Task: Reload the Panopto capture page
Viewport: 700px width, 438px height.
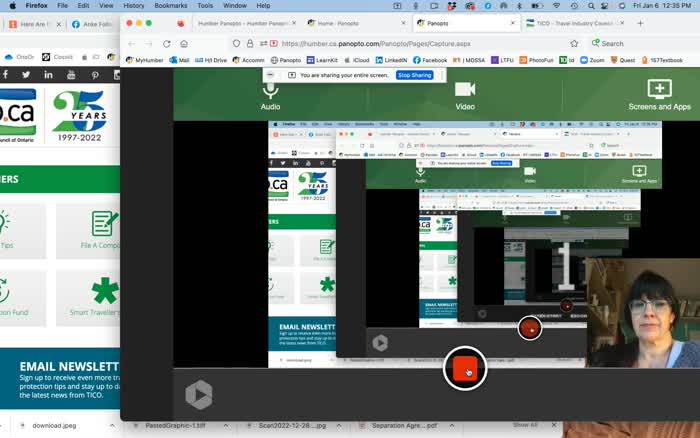Action: coord(164,44)
